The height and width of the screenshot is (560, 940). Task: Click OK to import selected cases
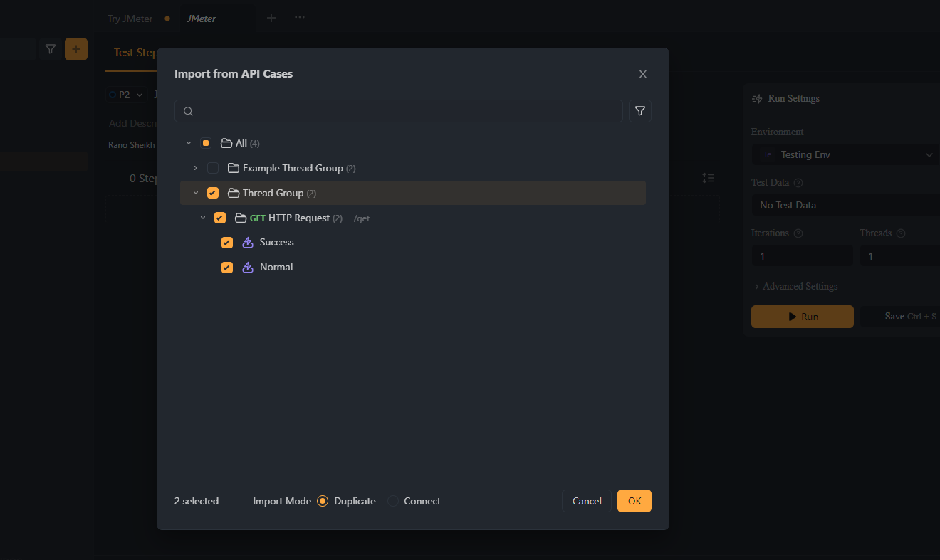click(x=634, y=501)
